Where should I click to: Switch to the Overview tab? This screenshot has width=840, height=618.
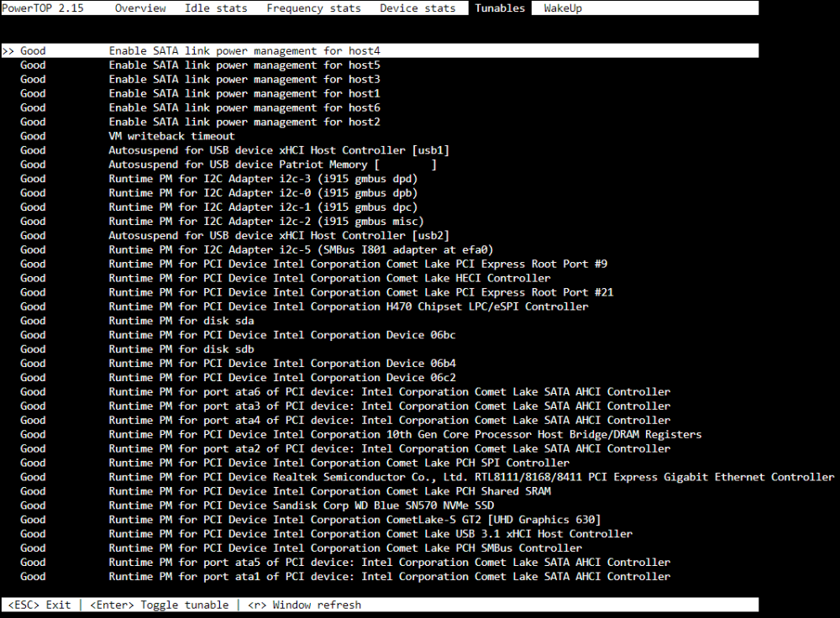(x=140, y=8)
